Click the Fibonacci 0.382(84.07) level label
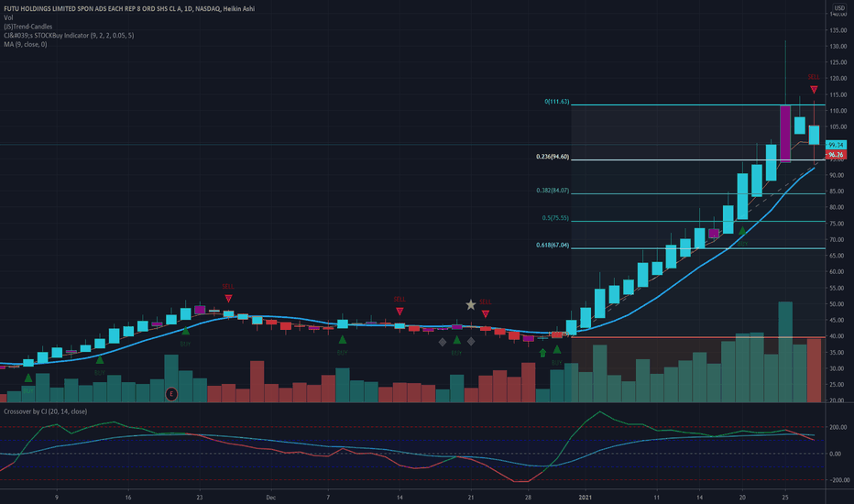Image resolution: width=854 pixels, height=504 pixels. point(553,191)
